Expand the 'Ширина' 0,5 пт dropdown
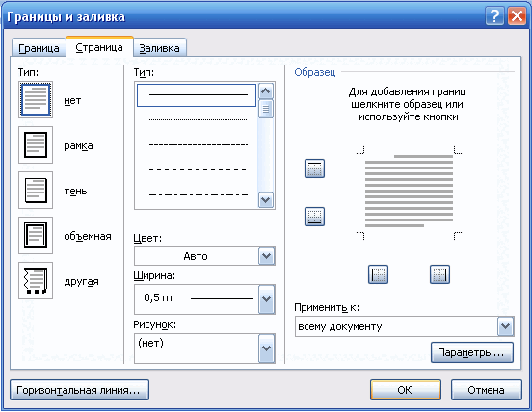The image size is (532, 412). click(x=266, y=299)
